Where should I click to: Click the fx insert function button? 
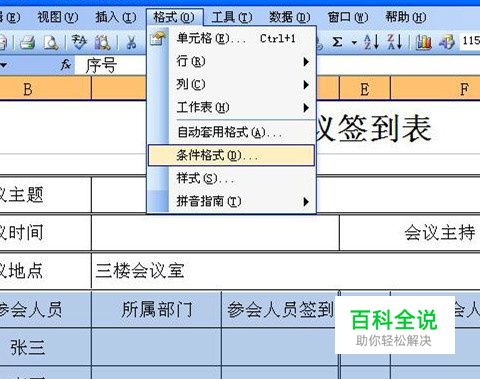66,64
